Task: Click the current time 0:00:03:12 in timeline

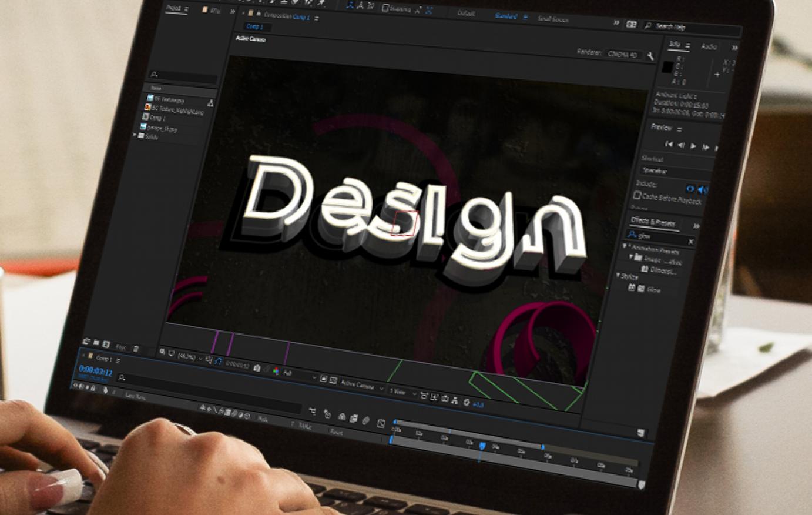Action: (x=96, y=372)
